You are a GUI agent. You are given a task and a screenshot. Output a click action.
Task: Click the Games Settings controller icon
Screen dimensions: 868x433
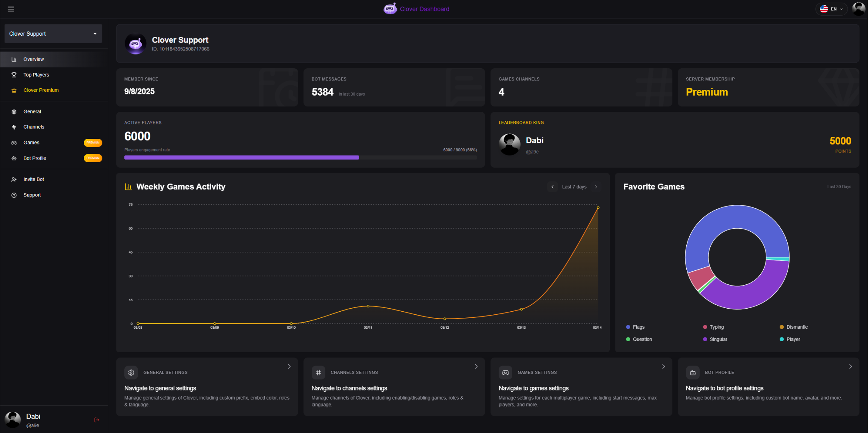point(505,372)
